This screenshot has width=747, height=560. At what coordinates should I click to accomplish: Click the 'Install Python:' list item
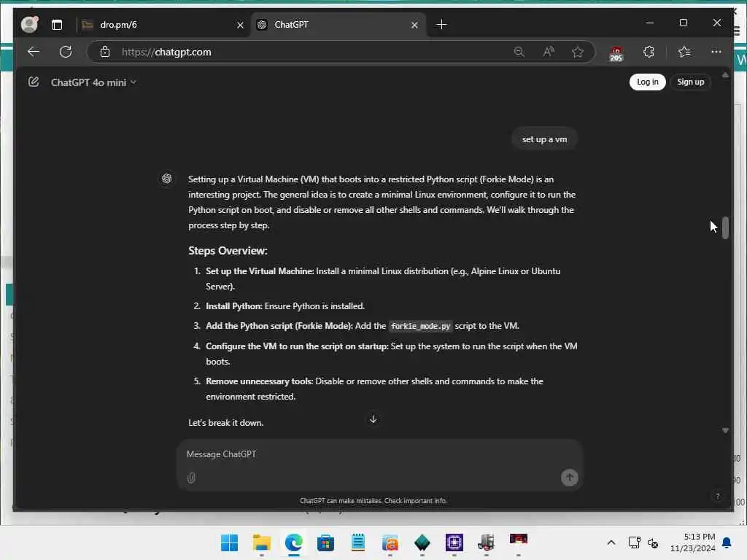(285, 306)
